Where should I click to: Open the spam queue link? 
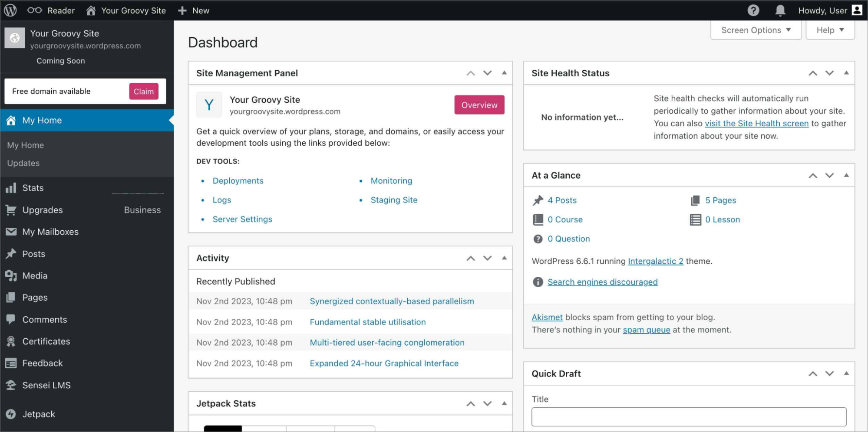click(x=647, y=330)
